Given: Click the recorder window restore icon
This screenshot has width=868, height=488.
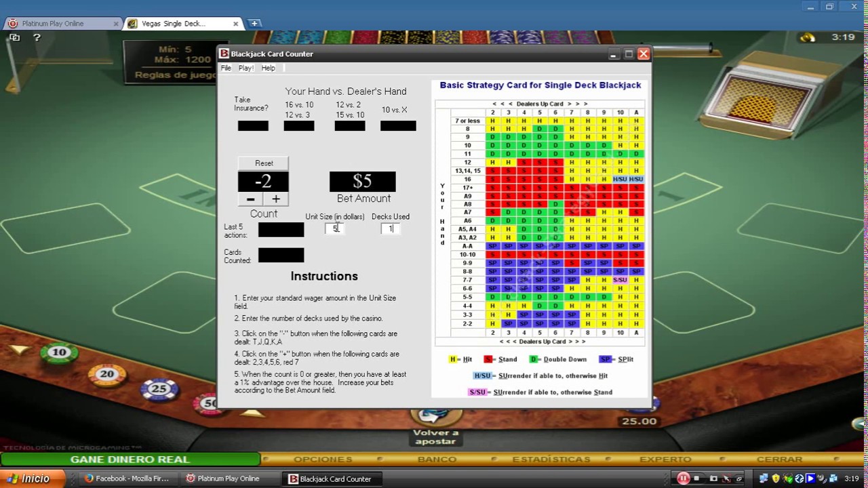Looking at the screenshot, I should 739,479.
